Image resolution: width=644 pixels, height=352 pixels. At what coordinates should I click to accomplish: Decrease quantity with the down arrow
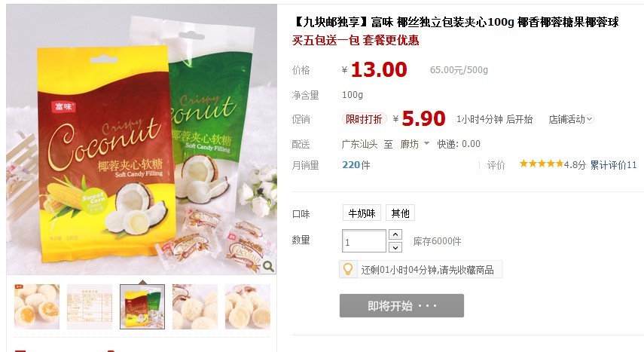[395, 247]
